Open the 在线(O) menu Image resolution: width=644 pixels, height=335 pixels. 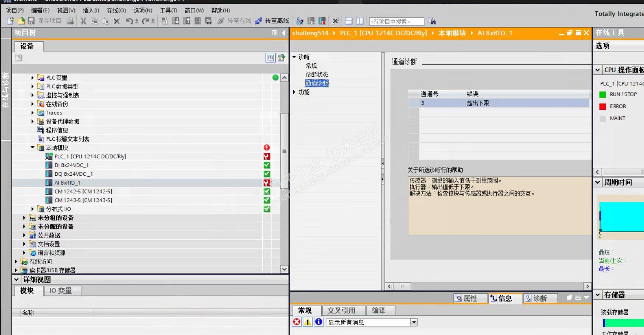tap(116, 10)
